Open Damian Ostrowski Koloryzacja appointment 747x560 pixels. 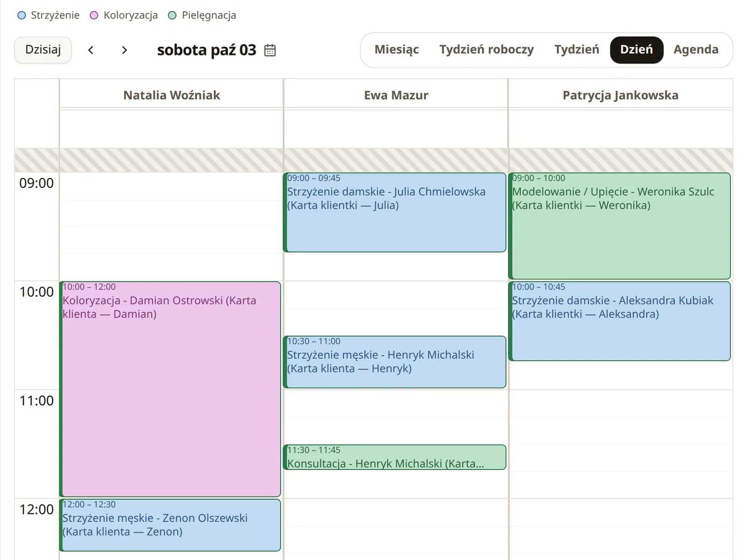tap(170, 389)
